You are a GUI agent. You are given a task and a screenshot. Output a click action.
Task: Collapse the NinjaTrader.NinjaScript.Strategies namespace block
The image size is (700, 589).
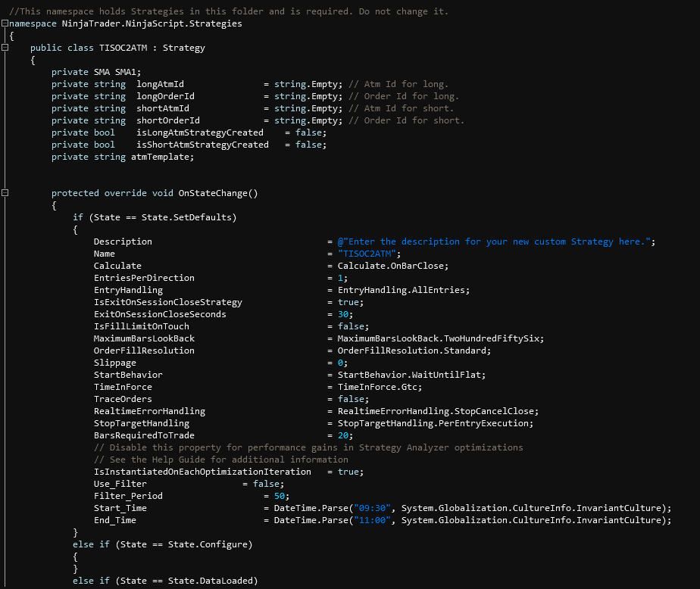5,23
